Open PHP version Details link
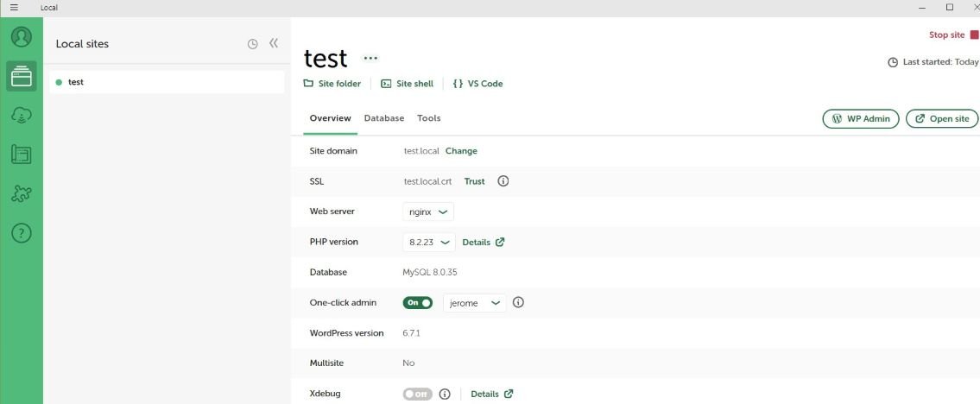980x404 pixels. click(x=484, y=243)
